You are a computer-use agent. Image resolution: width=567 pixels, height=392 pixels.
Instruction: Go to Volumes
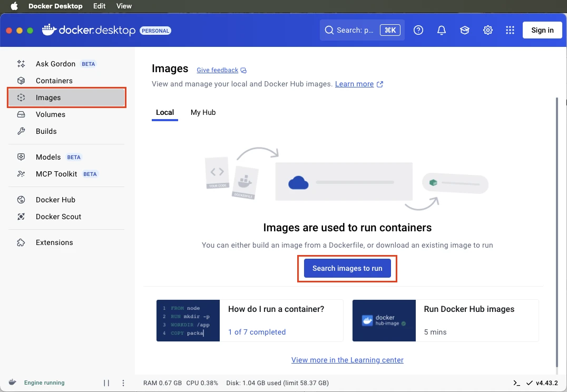[66, 114]
